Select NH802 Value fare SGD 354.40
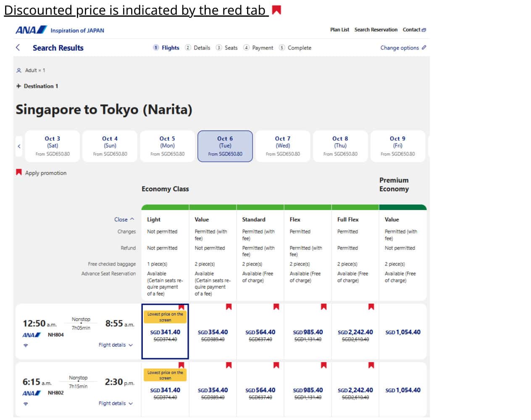 [213, 390]
